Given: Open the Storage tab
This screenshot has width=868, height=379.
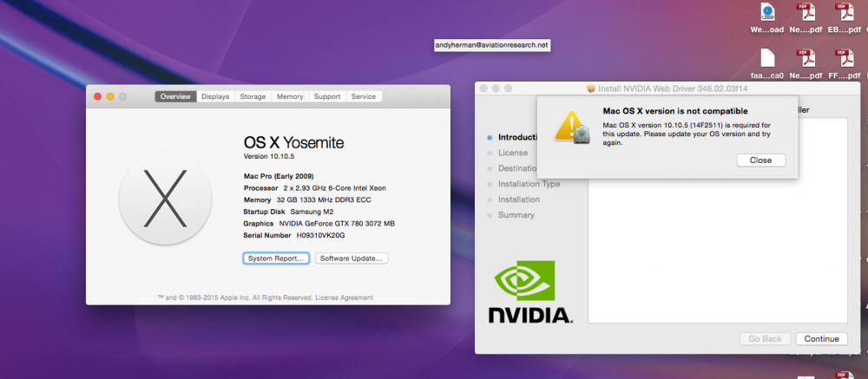Looking at the screenshot, I should tap(253, 96).
